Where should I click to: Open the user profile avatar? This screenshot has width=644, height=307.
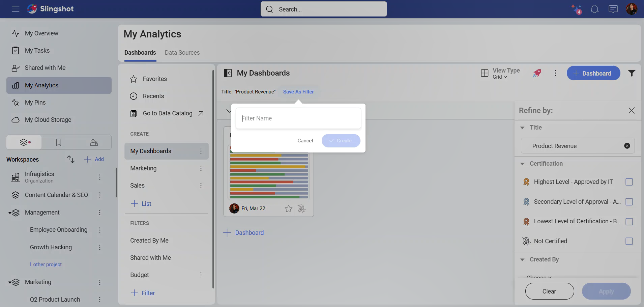(x=632, y=9)
